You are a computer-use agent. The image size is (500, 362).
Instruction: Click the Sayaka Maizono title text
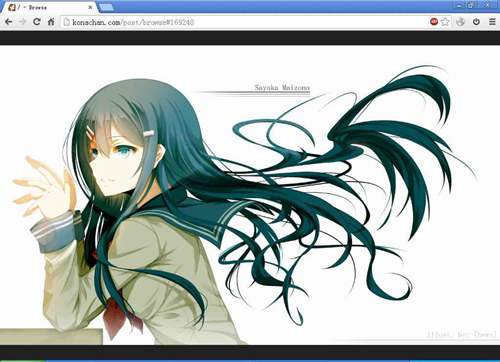(x=282, y=88)
